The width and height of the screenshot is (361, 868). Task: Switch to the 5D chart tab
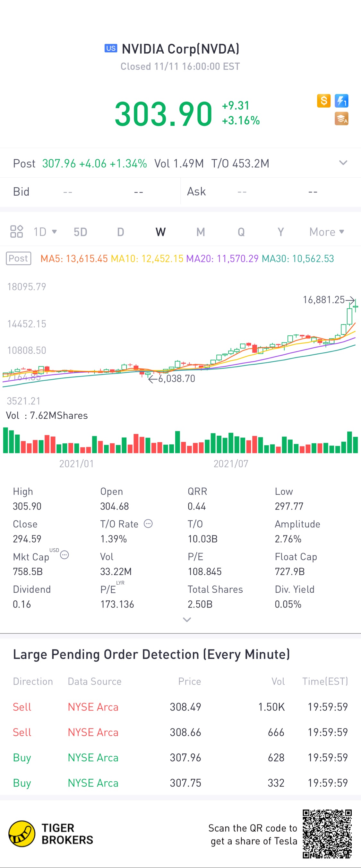[x=81, y=232]
